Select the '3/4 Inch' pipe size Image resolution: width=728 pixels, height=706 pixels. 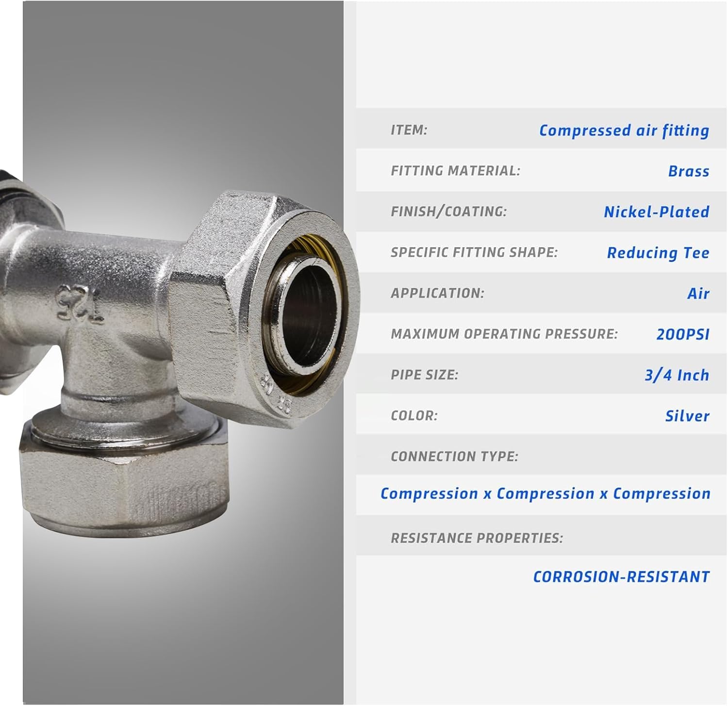(x=677, y=375)
